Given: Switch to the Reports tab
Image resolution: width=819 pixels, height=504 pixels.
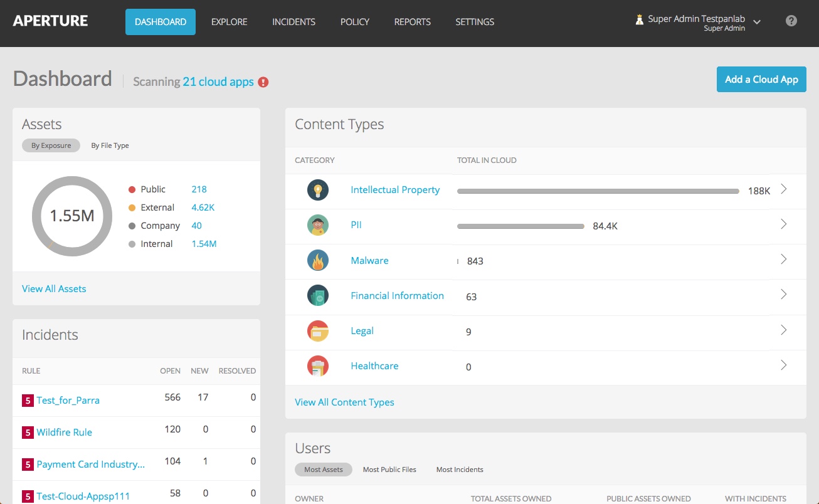Looking at the screenshot, I should (x=412, y=22).
